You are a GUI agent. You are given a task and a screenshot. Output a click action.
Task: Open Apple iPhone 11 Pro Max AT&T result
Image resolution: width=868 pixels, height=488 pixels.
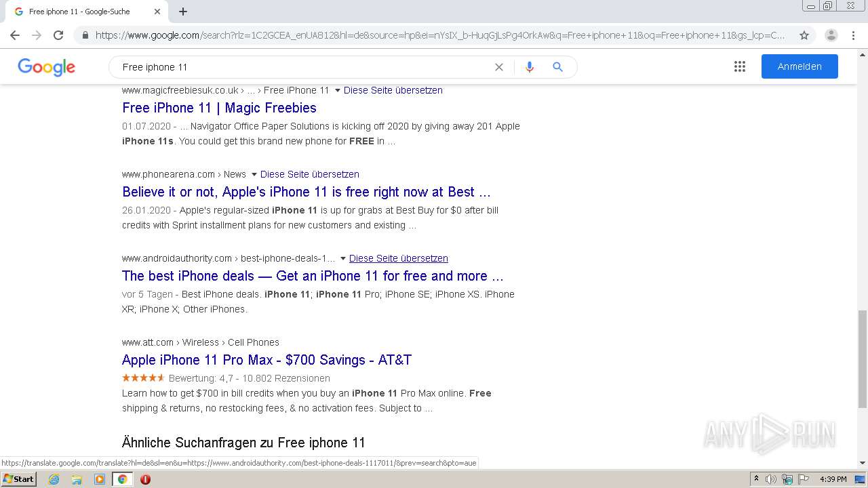(267, 360)
